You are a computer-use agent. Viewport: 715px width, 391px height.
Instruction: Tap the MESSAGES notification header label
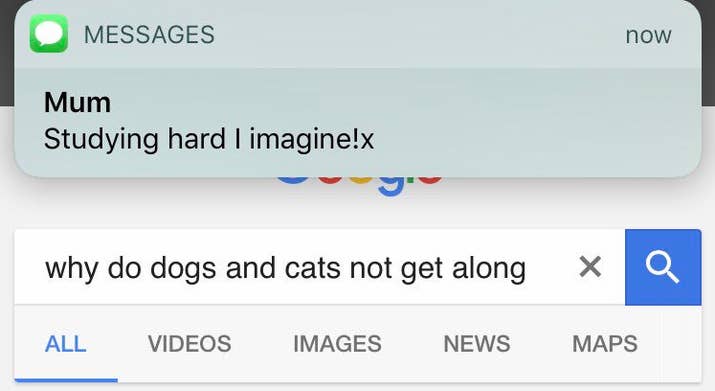click(x=149, y=35)
